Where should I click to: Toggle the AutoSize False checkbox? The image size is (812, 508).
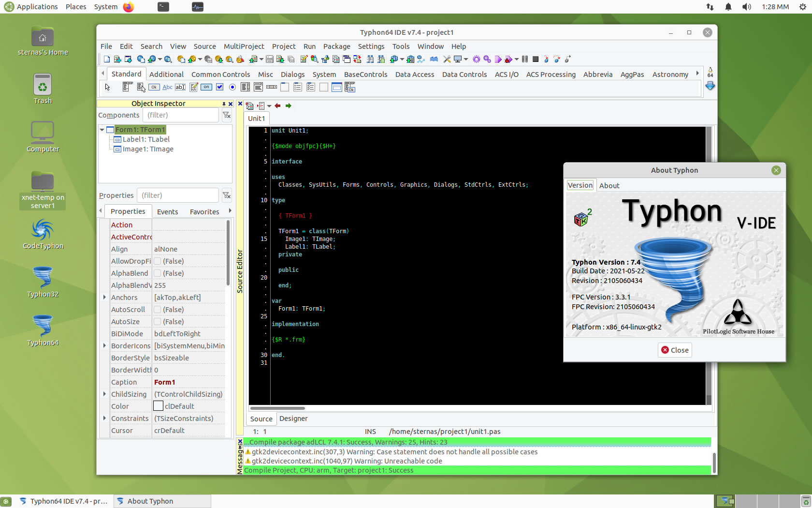point(157,322)
